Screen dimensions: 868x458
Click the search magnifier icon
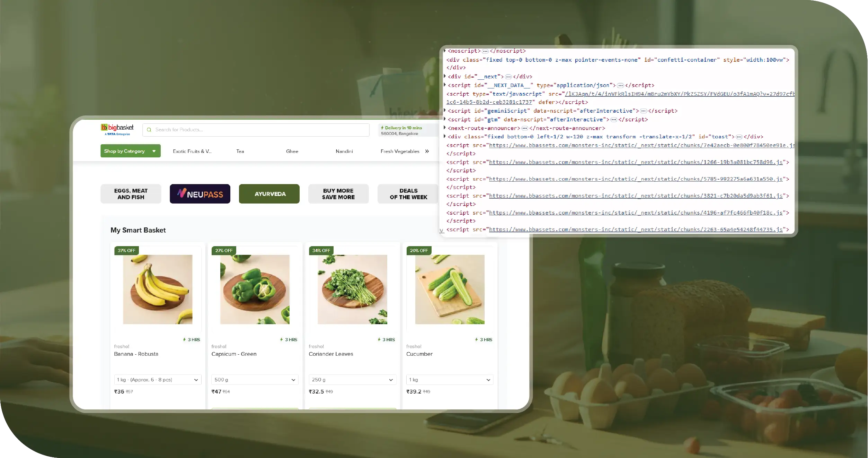(x=149, y=130)
